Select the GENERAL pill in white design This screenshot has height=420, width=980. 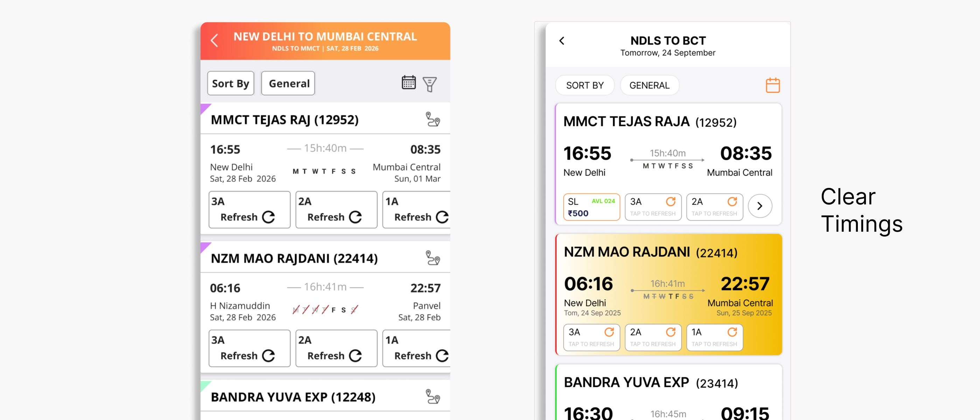coord(649,85)
